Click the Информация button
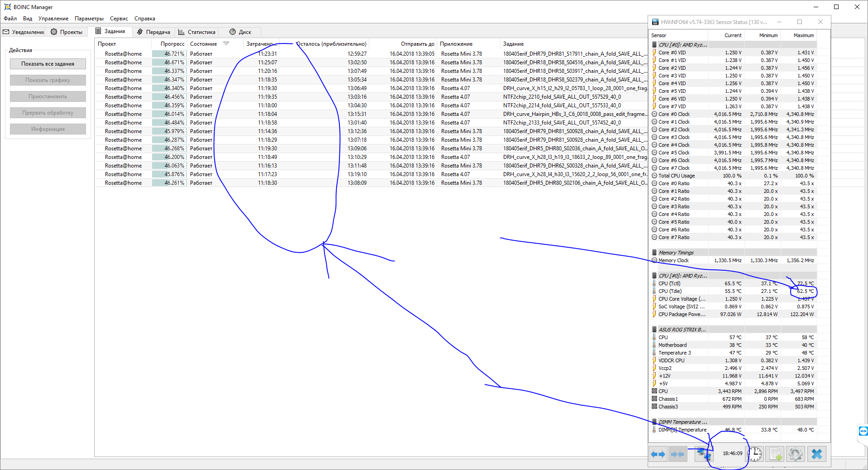Viewport: 868px width, 470px height. click(x=48, y=129)
